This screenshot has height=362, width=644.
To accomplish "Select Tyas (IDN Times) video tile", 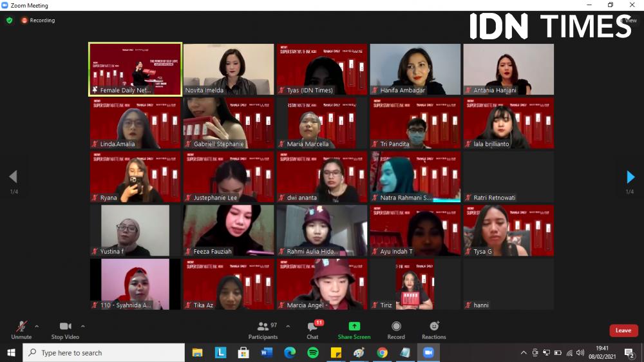I will pos(322,69).
